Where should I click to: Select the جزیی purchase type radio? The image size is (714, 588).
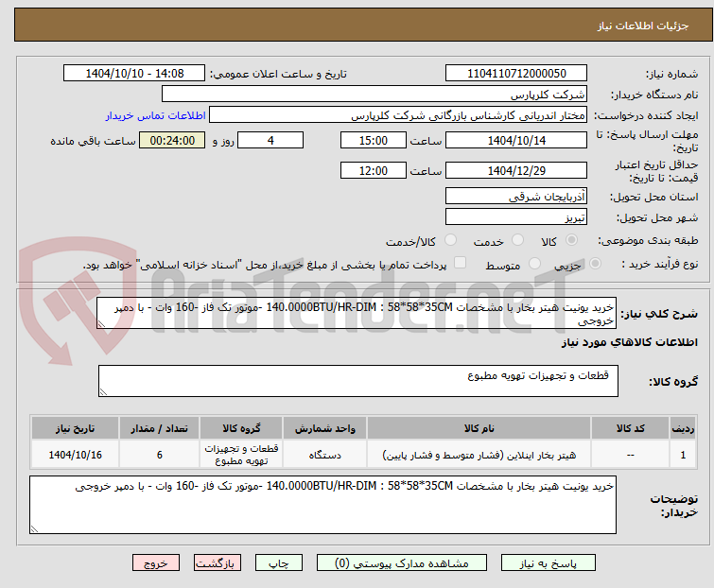(x=595, y=264)
